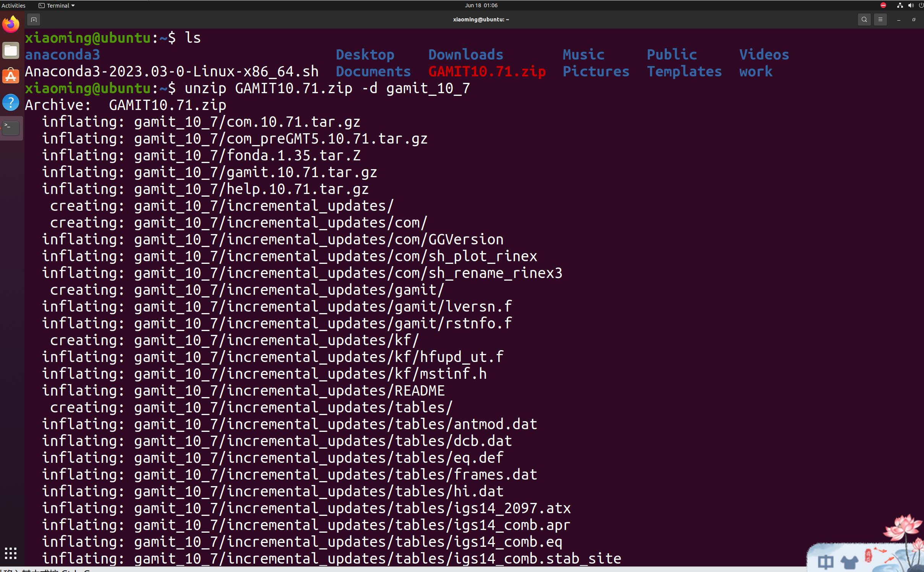Click the work directory name
924x572 pixels.
756,71
